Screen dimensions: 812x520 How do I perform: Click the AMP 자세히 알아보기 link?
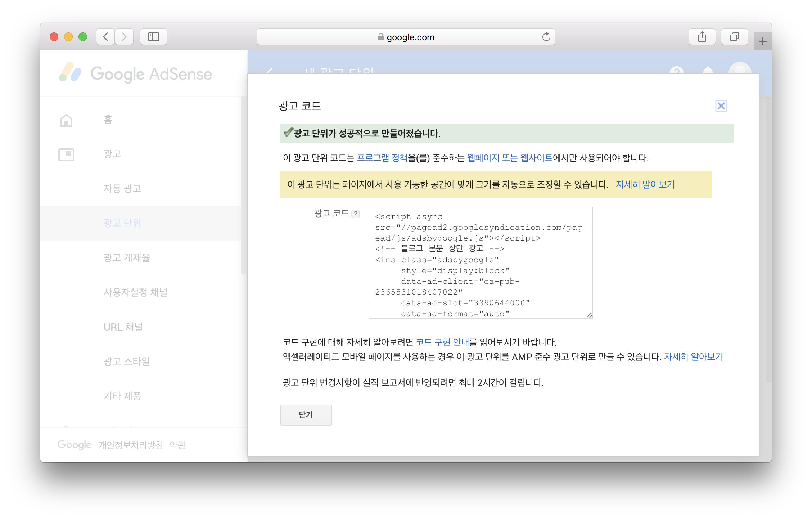pos(693,357)
